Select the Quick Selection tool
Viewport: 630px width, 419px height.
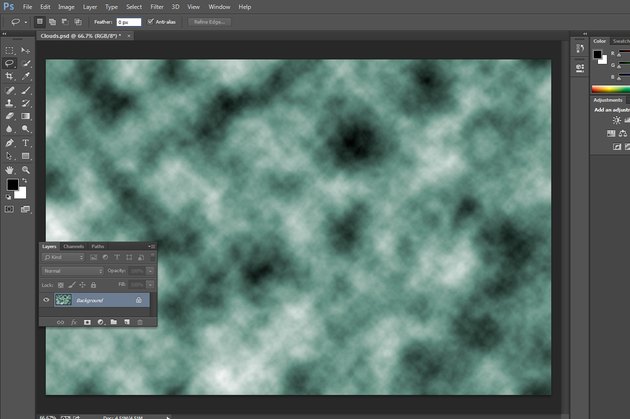(26, 63)
